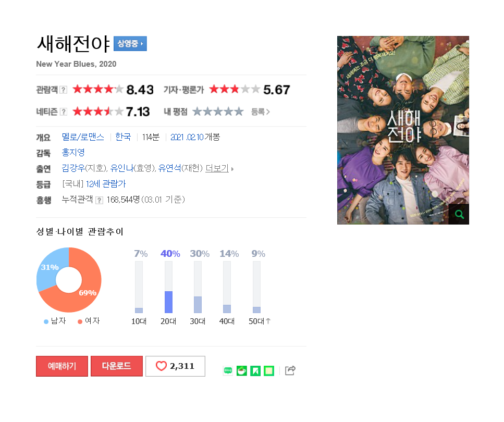Click the 예매하기 booking button

click(x=62, y=366)
